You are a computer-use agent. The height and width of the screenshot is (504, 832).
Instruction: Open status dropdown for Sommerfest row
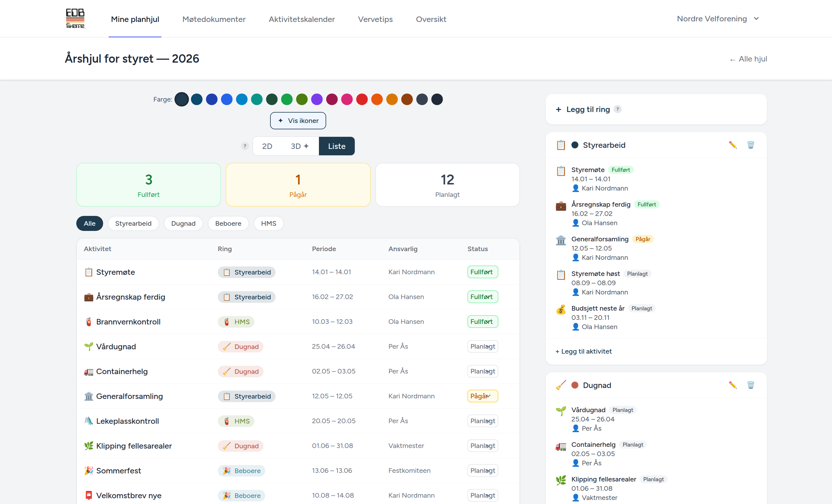pyautogui.click(x=482, y=470)
